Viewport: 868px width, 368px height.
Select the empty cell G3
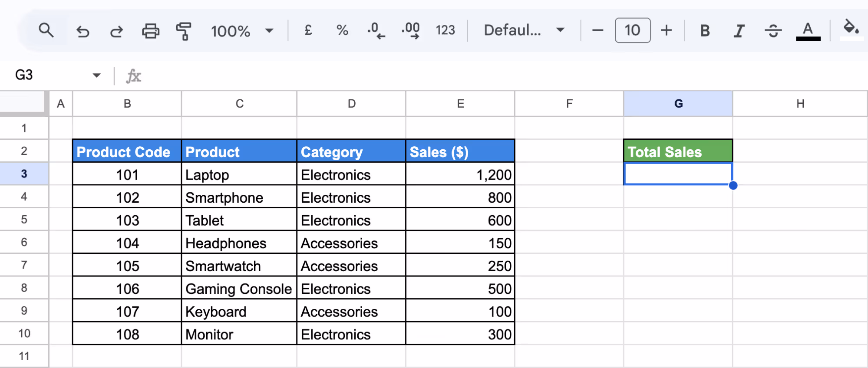(x=678, y=174)
